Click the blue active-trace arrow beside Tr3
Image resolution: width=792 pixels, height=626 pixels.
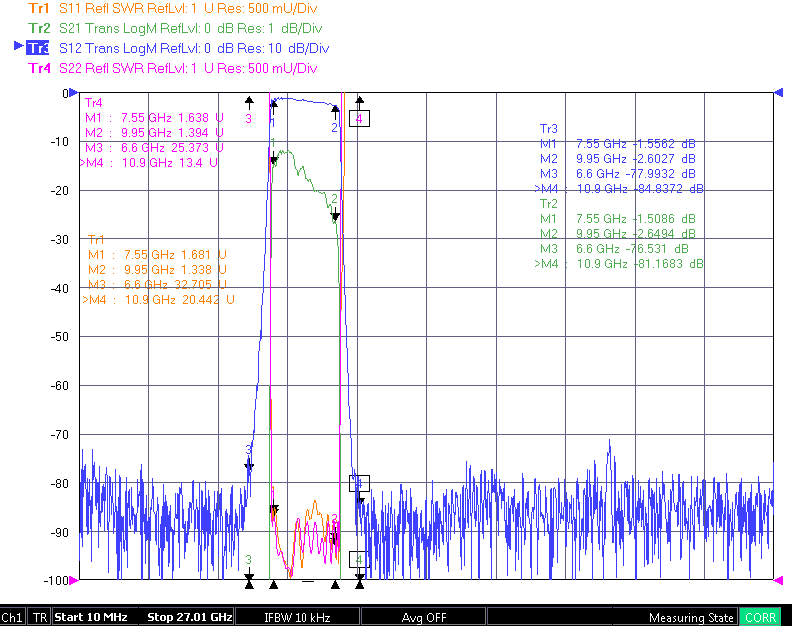click(19, 46)
